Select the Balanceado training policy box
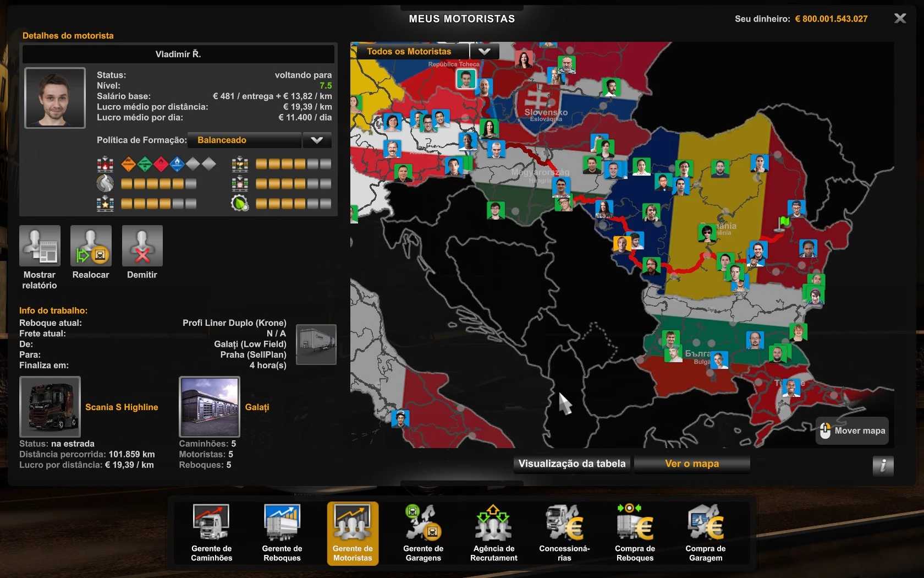This screenshot has width=924, height=578. [x=244, y=140]
